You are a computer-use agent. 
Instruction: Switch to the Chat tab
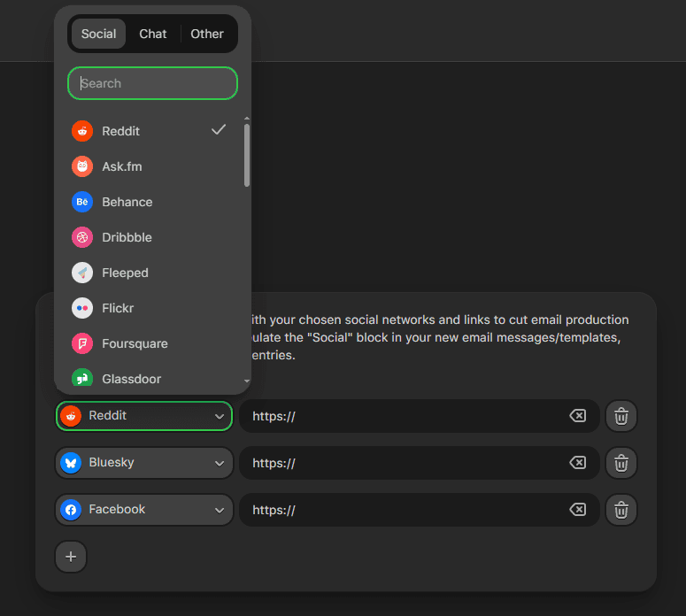click(152, 34)
